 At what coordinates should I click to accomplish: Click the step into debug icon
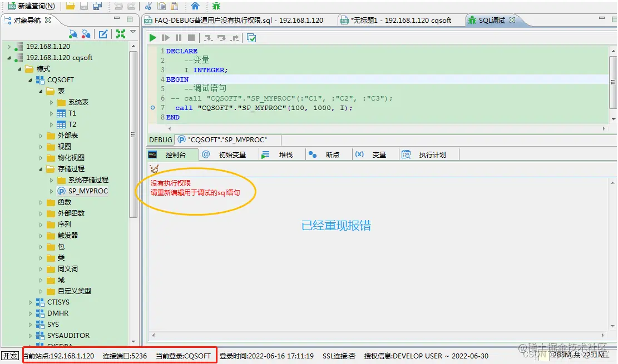coord(209,37)
